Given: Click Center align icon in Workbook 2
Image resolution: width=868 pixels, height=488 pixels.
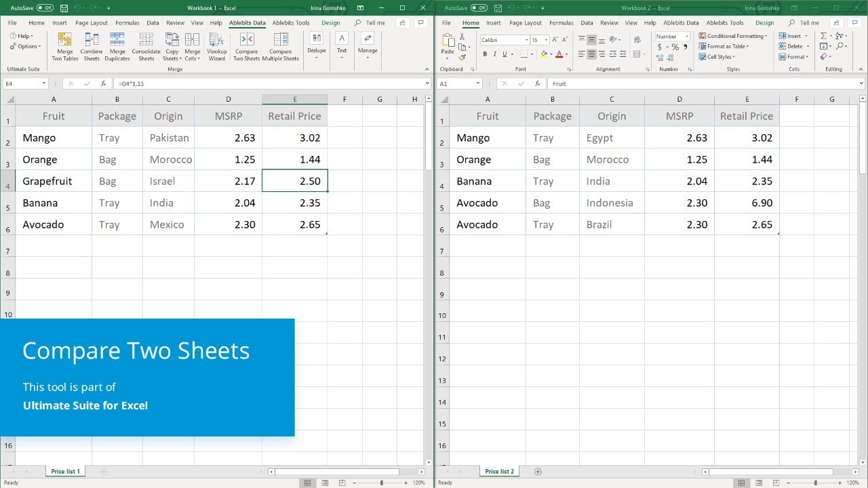Looking at the screenshot, I should click(591, 54).
